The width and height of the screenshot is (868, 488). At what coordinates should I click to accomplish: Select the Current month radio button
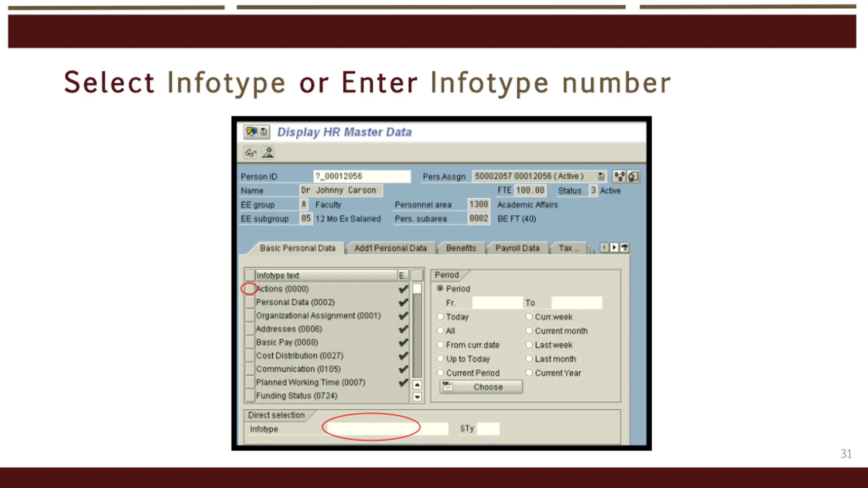click(x=529, y=330)
